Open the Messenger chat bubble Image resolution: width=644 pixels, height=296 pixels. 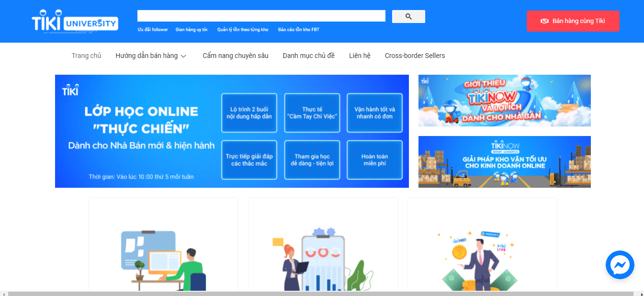(x=620, y=265)
